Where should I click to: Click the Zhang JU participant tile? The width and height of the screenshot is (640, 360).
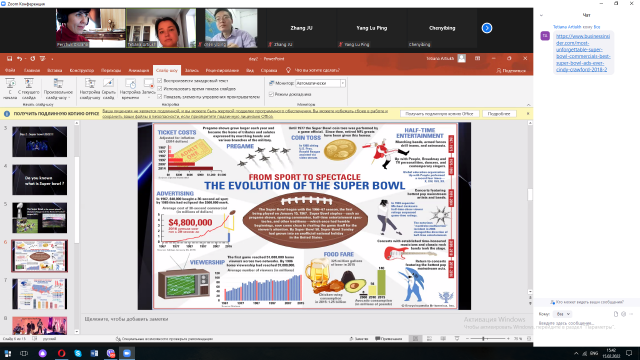[301, 28]
